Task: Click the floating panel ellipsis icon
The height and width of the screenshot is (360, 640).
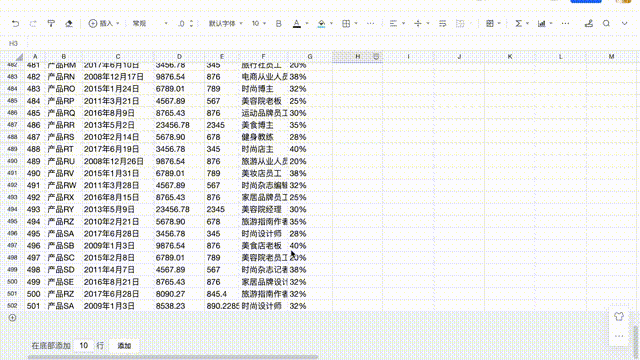Action: (619, 336)
